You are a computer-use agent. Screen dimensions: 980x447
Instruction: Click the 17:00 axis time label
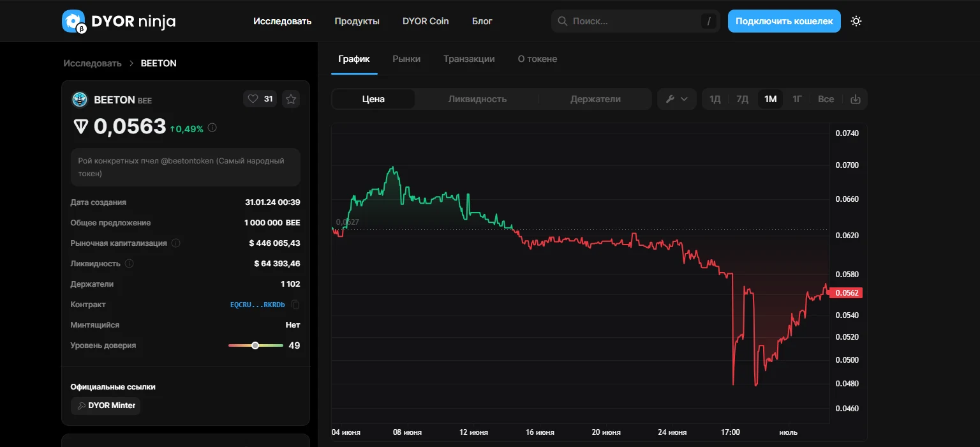click(x=730, y=432)
